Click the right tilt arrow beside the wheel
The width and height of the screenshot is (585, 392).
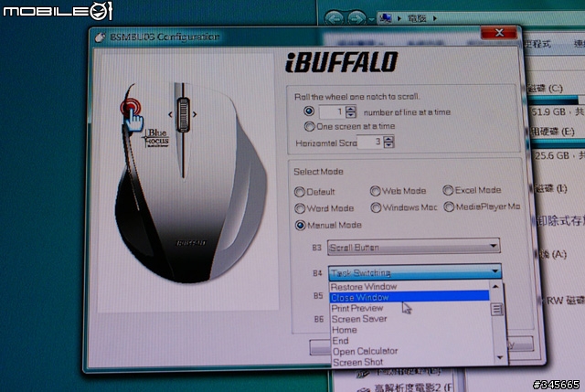coord(195,114)
